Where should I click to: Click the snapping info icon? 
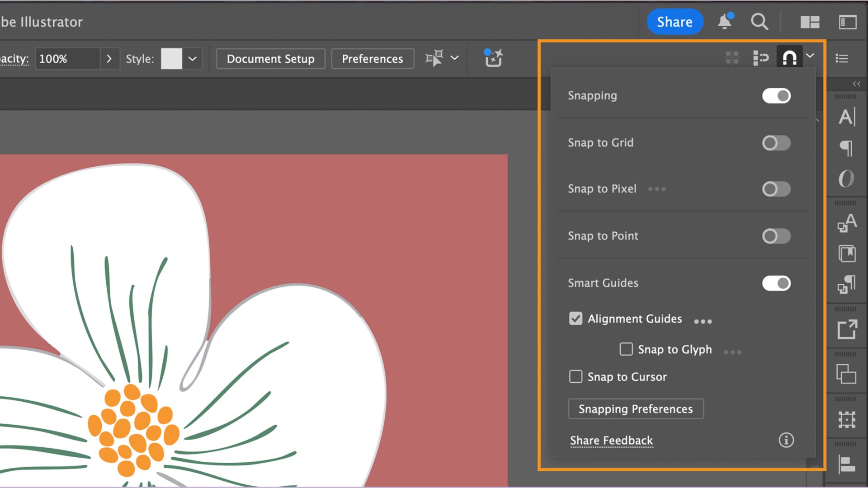coord(786,440)
